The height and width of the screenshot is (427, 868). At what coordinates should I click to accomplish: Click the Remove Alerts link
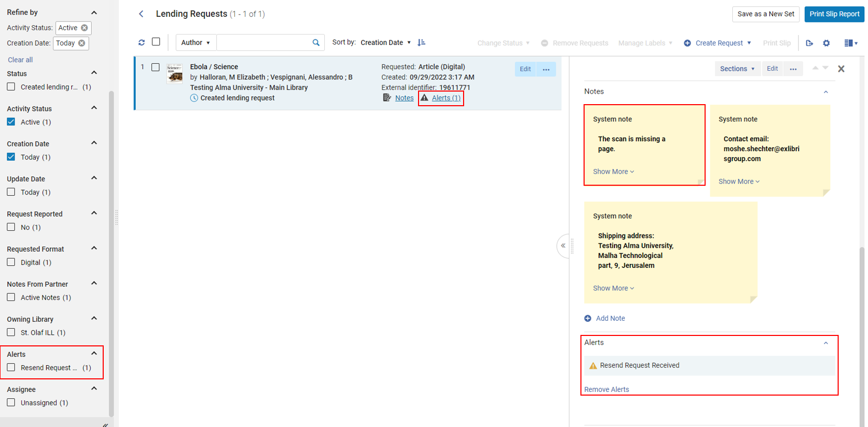click(607, 389)
